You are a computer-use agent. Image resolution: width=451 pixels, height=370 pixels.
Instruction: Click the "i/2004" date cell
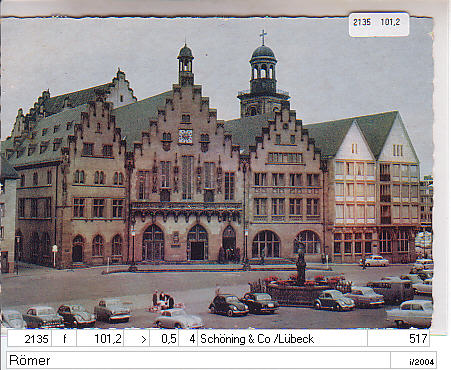413,361
